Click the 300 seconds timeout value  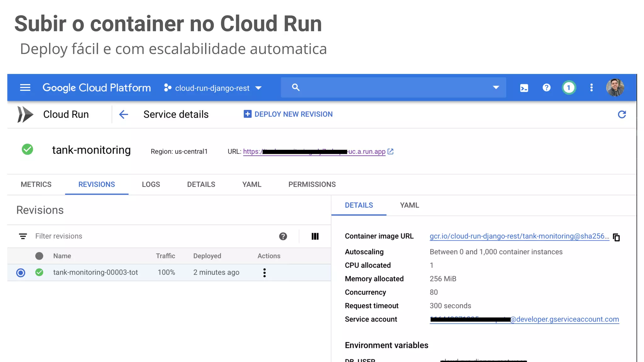[450, 306]
